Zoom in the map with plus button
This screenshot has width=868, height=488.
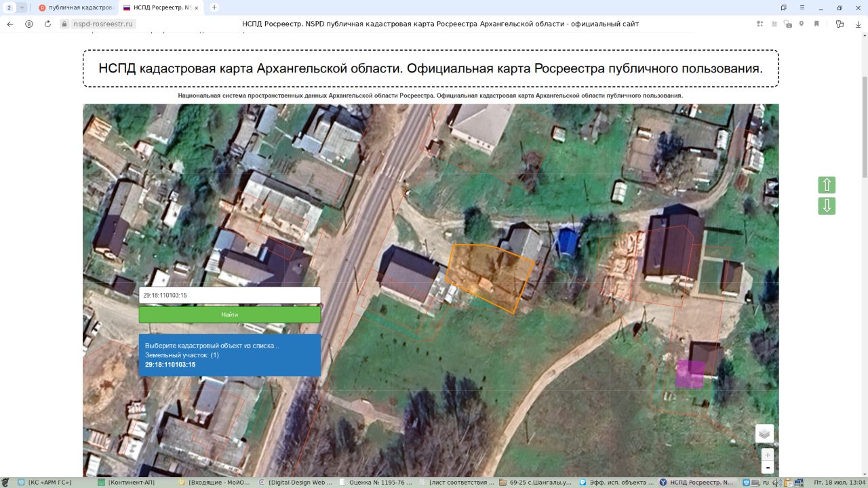[x=768, y=455]
